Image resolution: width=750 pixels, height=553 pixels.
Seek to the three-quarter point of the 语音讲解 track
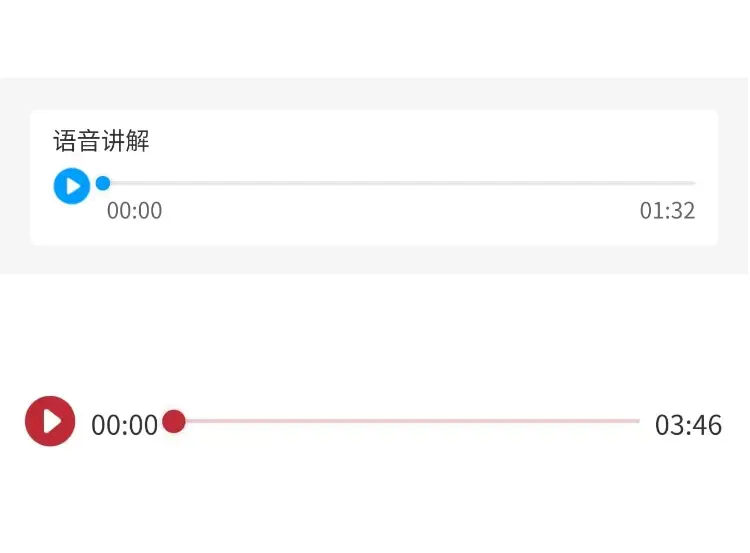click(547, 183)
